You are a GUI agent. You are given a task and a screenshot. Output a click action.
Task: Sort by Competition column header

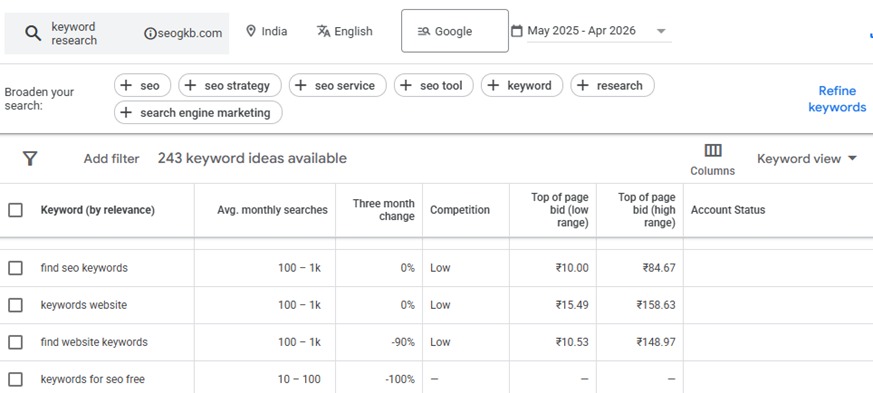point(460,210)
